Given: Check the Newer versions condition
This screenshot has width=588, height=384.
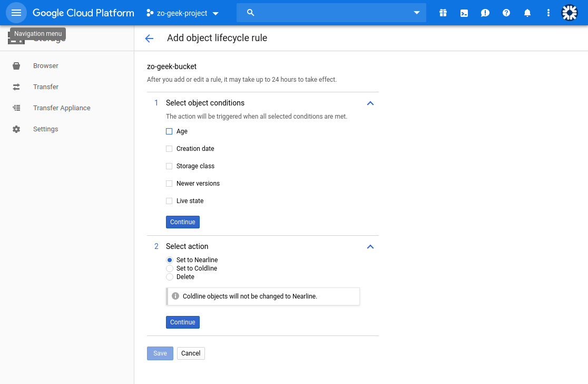Looking at the screenshot, I should 169,184.
